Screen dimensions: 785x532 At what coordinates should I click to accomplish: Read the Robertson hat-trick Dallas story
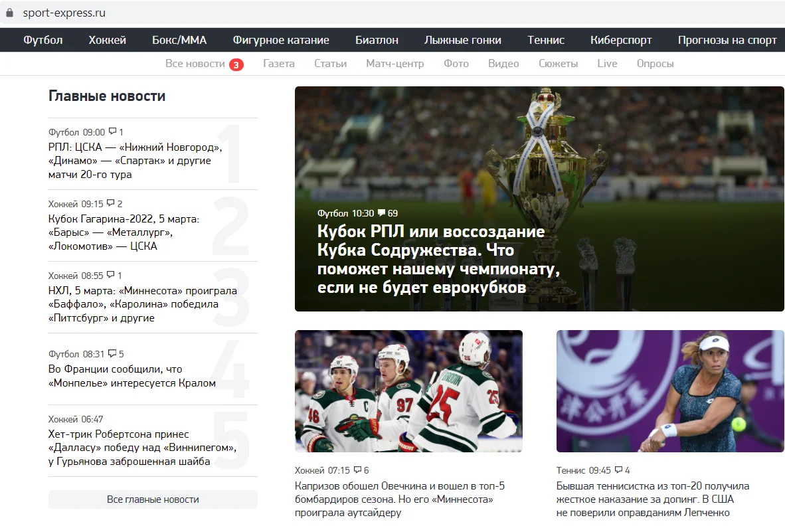[x=143, y=448]
